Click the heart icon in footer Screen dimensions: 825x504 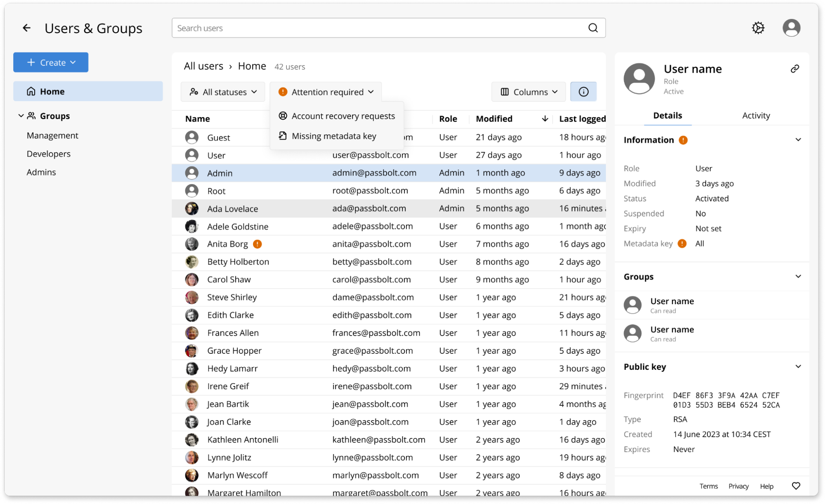point(796,486)
